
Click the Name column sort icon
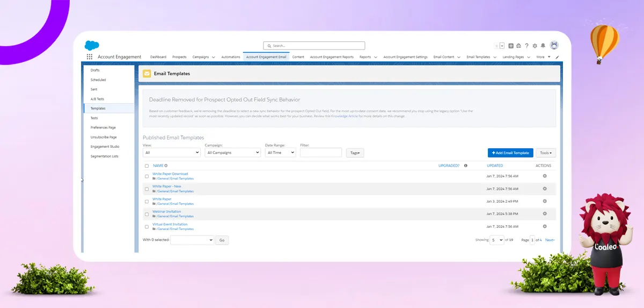(x=166, y=166)
